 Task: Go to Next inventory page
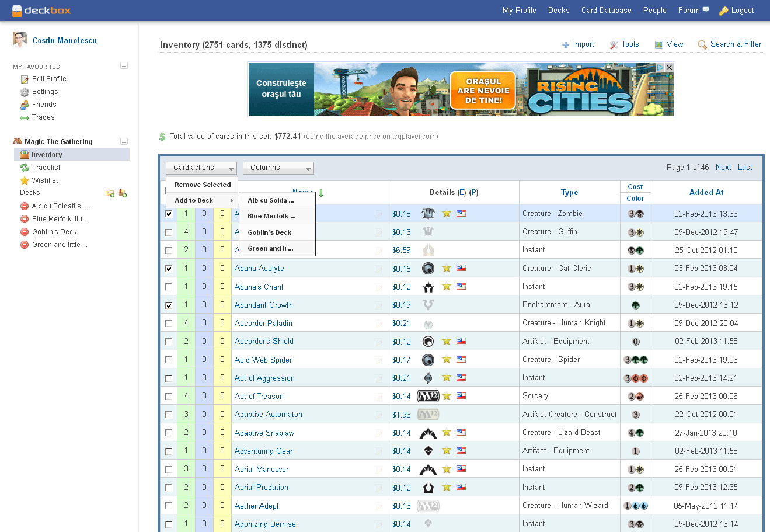(723, 168)
